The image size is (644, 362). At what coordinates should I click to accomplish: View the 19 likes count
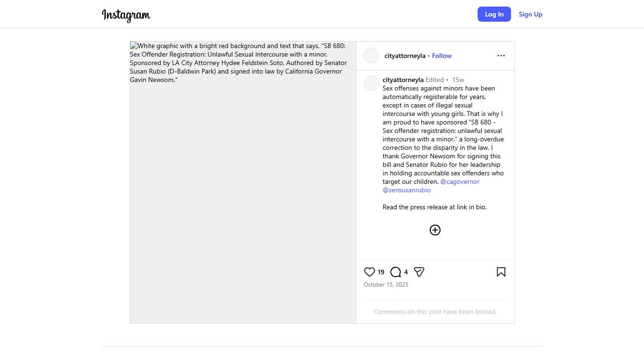[381, 272]
